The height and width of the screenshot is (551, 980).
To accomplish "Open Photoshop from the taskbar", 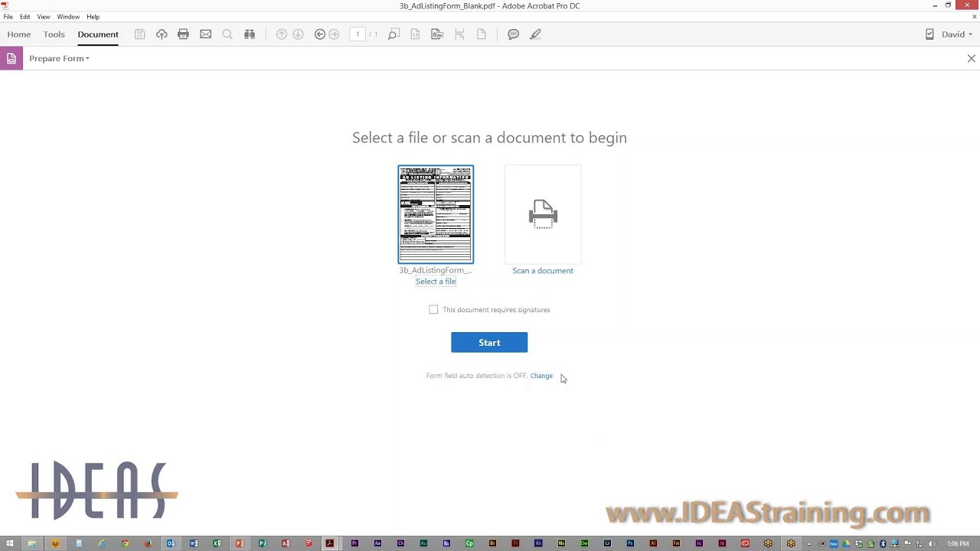I will 630,543.
